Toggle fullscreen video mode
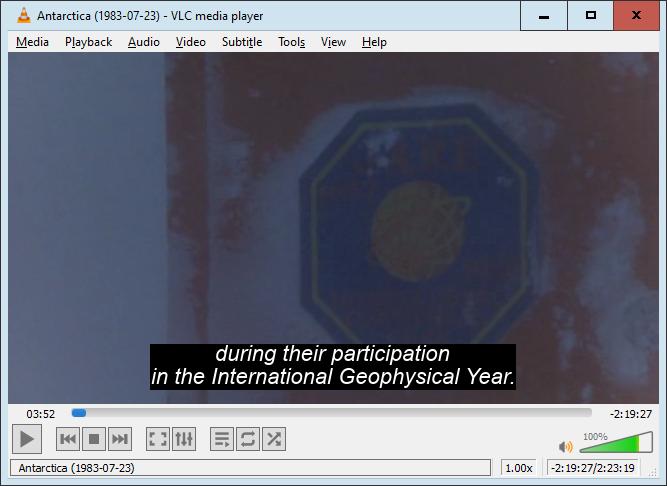 [158, 439]
